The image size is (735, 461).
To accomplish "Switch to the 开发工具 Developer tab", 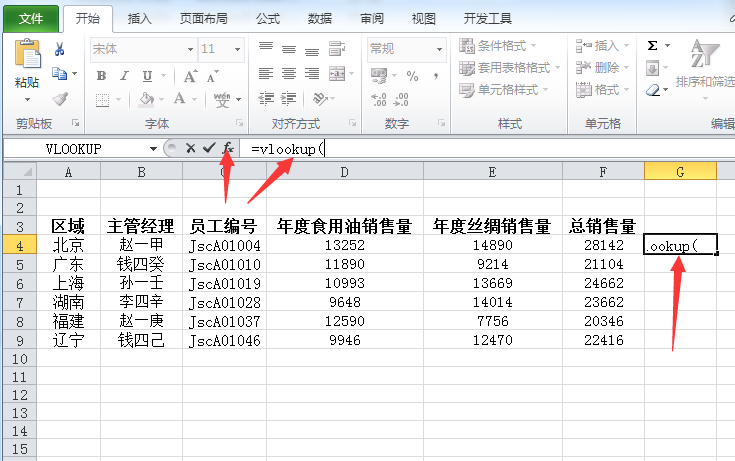I will click(x=488, y=19).
